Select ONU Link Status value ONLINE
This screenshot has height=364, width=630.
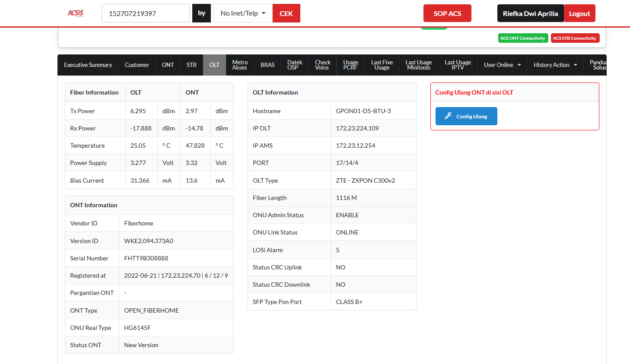(347, 232)
